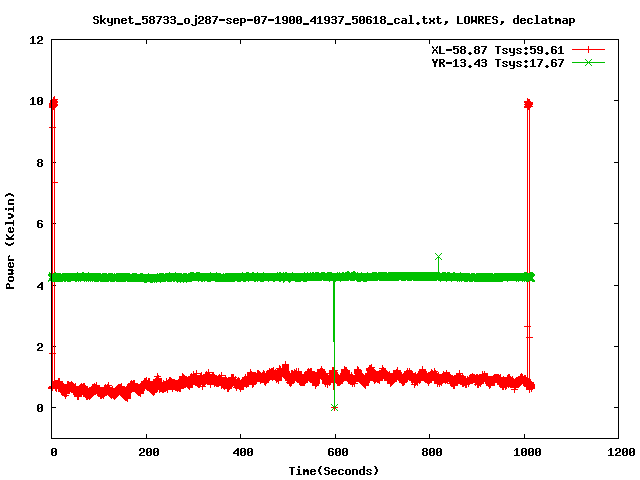Click the y-axis tick label 10
Viewport: 640px width, 480px height.
37,101
